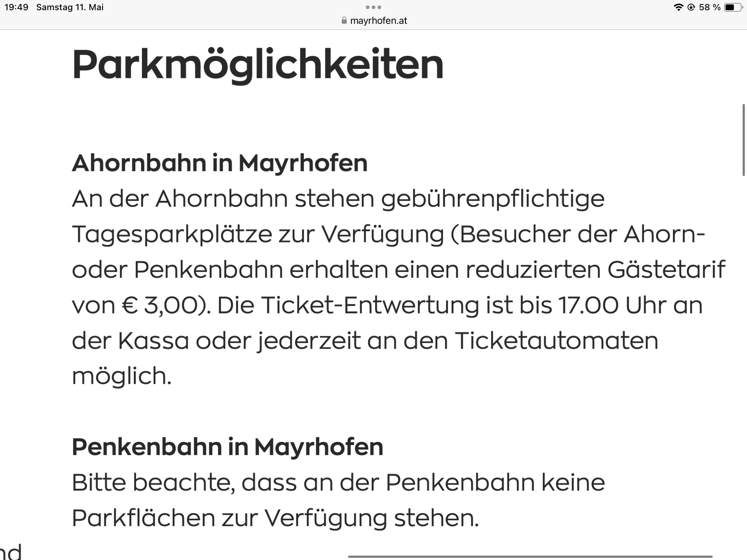
Task: Click the Parkmöglichkeiten main heading
Action: point(258,65)
